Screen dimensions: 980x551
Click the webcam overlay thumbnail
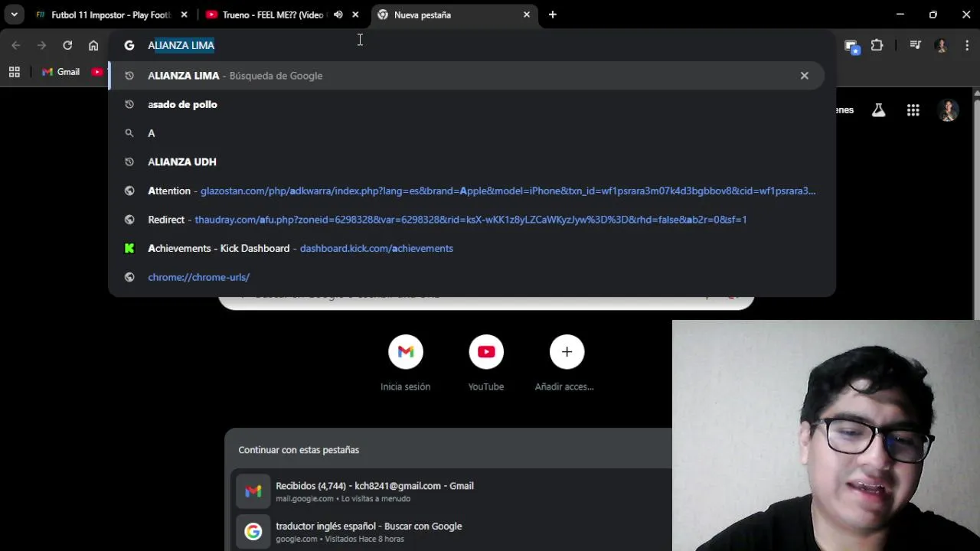point(826,435)
